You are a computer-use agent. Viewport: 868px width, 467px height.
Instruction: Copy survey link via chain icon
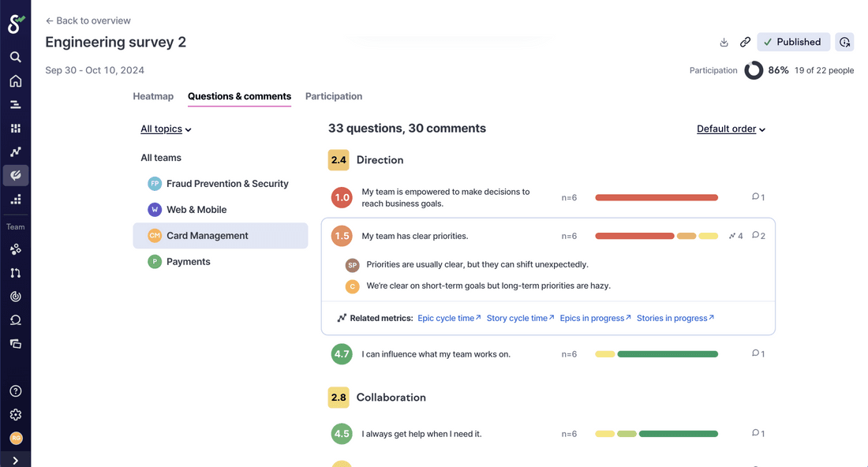[745, 43]
